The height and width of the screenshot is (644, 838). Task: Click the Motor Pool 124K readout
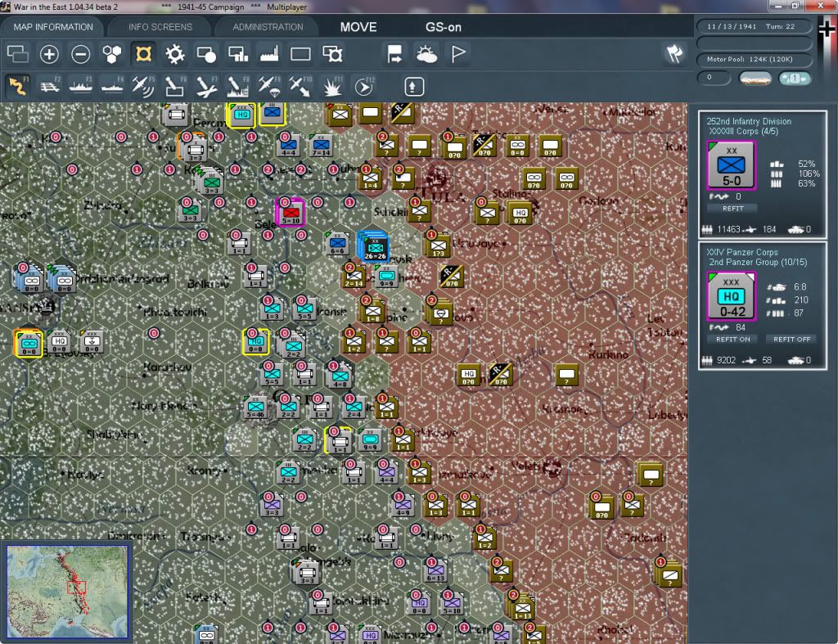(754, 59)
